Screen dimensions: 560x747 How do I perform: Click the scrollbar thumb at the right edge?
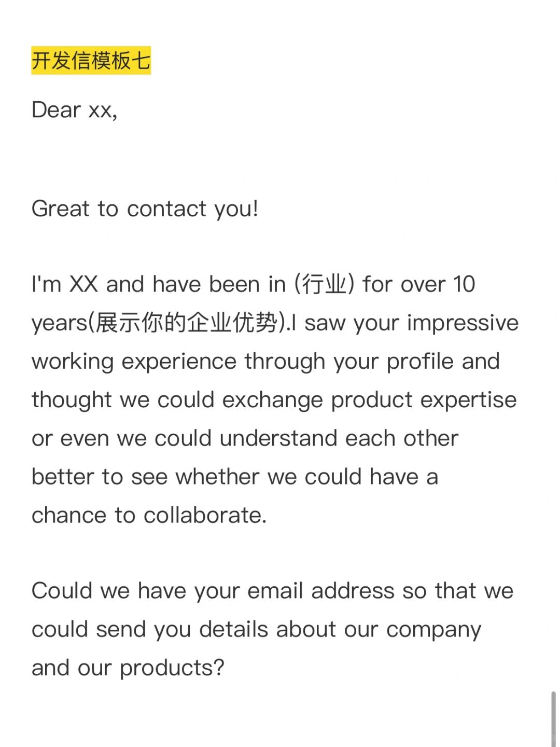(554, 718)
